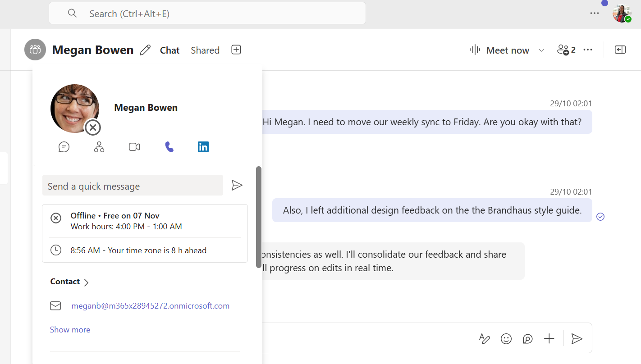The width and height of the screenshot is (641, 364).
Task: Click the group chat avatar icon
Action: pyautogui.click(x=35, y=50)
